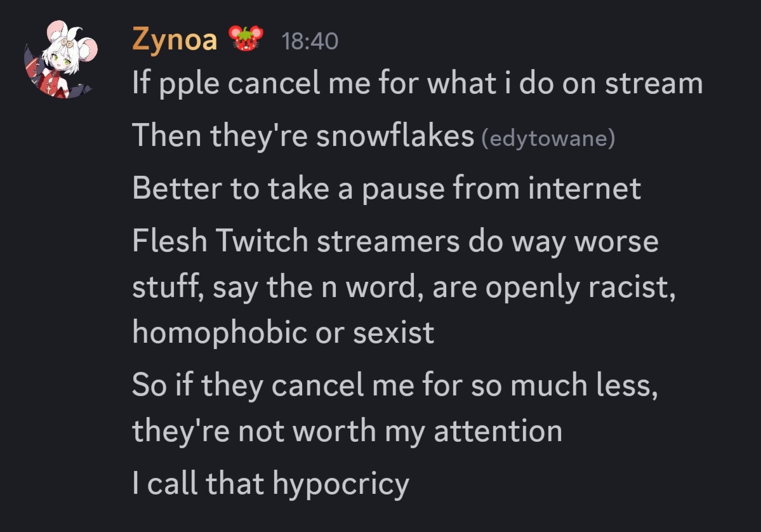Image resolution: width=761 pixels, height=532 pixels.
Task: Click the 'I call that hypocricy' message
Action: point(271,484)
